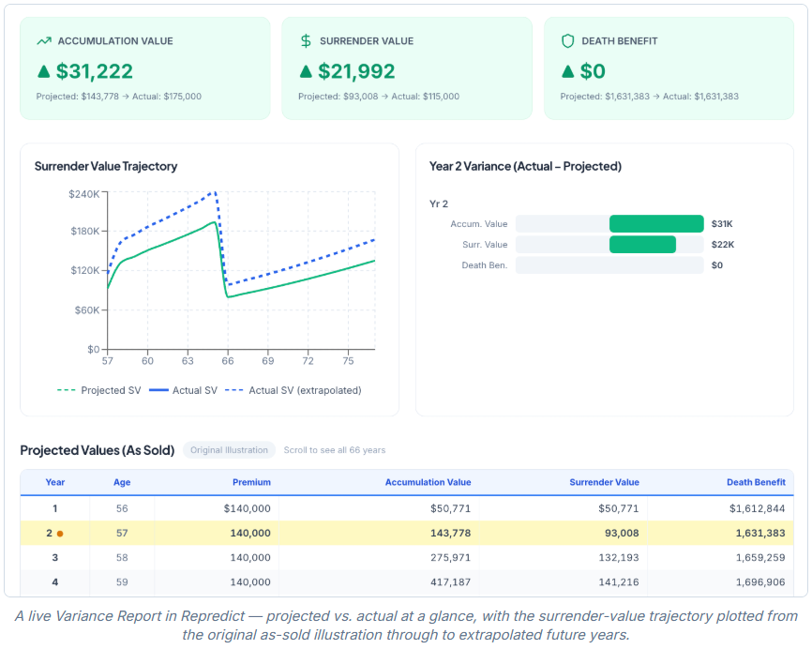The height and width of the screenshot is (649, 812).
Task: Click the Projected Values (As Sold) heading
Action: pos(98,450)
